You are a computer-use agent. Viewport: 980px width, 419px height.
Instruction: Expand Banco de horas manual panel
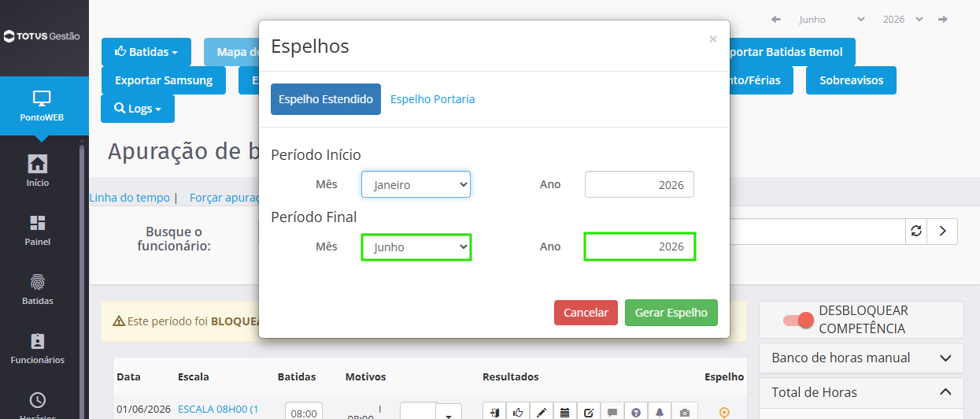pyautogui.click(x=861, y=358)
